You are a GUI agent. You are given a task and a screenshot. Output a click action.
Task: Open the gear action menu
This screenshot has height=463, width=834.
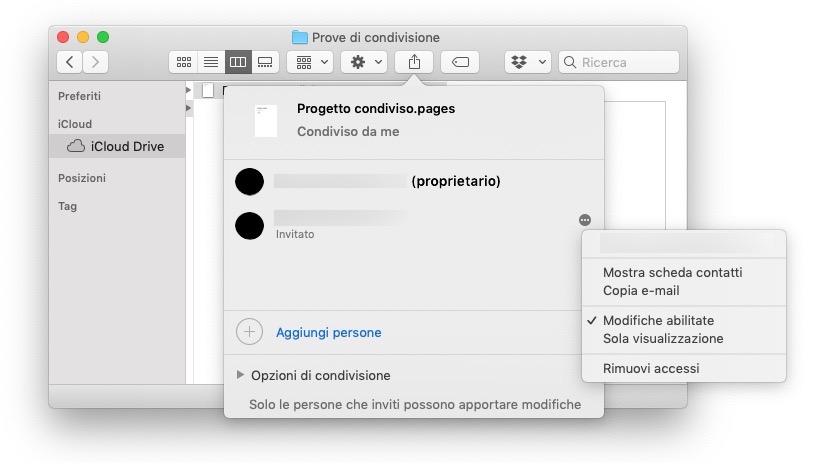tap(364, 62)
